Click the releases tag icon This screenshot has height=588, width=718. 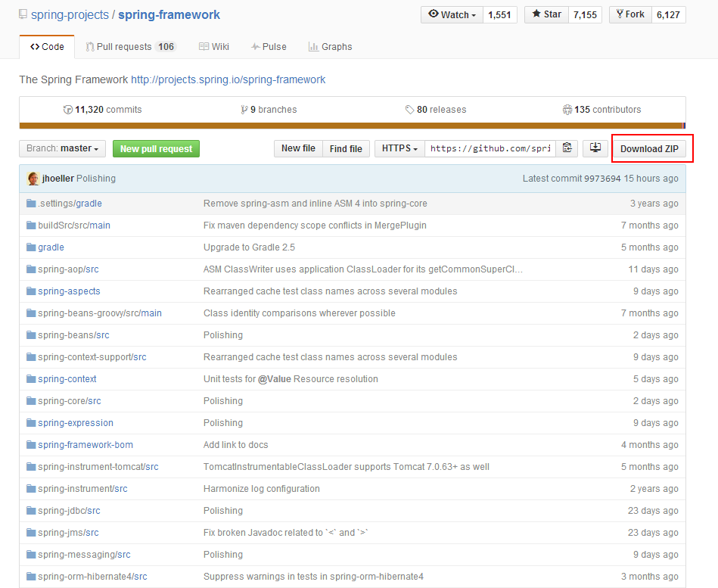409,110
